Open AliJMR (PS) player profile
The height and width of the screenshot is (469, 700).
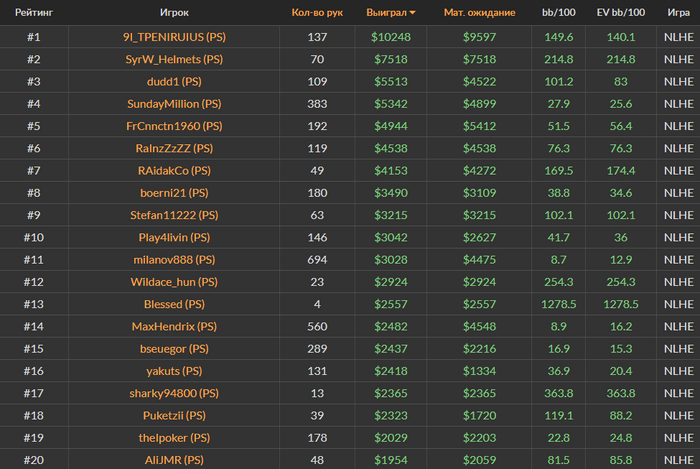[174, 460]
